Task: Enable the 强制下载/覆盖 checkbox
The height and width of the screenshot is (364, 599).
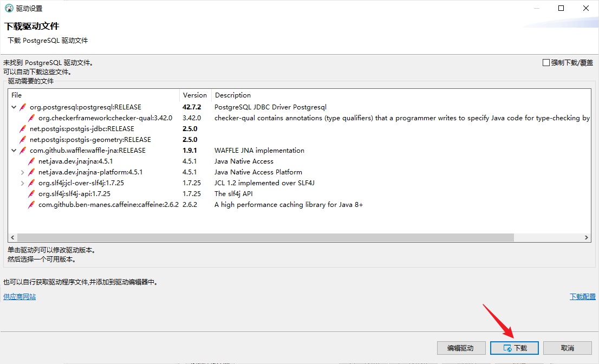Action: tap(546, 63)
